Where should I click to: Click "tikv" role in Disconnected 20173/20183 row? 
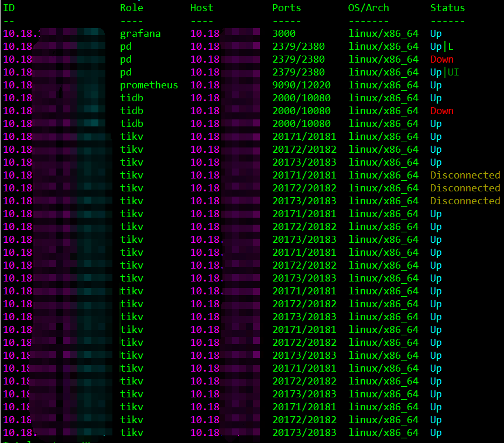pos(132,201)
